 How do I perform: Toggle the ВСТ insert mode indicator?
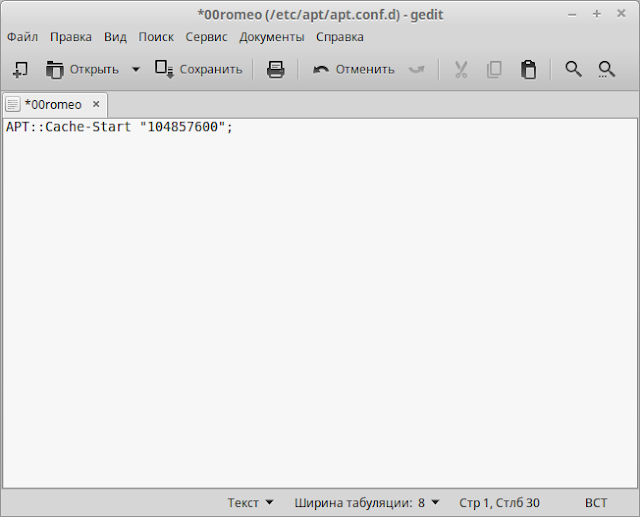point(596,503)
